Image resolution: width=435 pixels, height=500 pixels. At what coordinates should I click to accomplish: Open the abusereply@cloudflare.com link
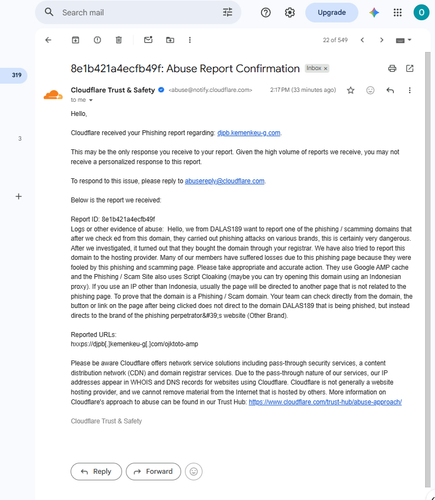click(225, 181)
